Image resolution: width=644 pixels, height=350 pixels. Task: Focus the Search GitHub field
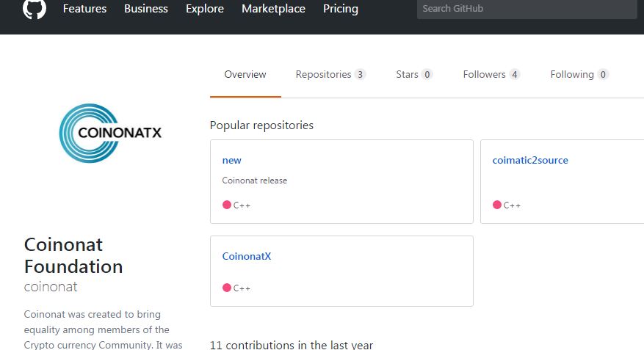[527, 9]
